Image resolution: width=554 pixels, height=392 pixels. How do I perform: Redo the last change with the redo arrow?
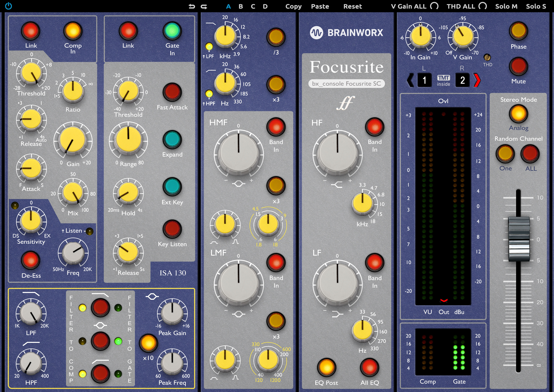[204, 6]
